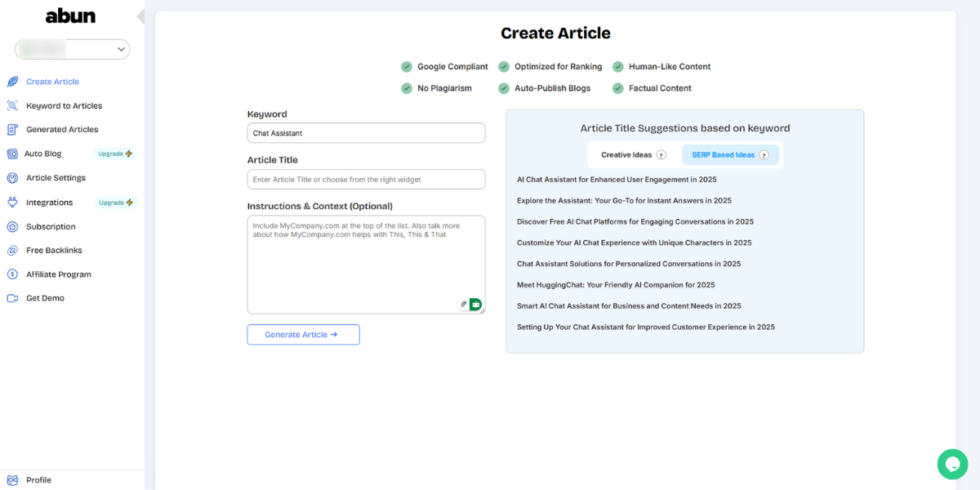Click the Create Article feather icon
Viewport: 980px width, 490px height.
[x=12, y=82]
